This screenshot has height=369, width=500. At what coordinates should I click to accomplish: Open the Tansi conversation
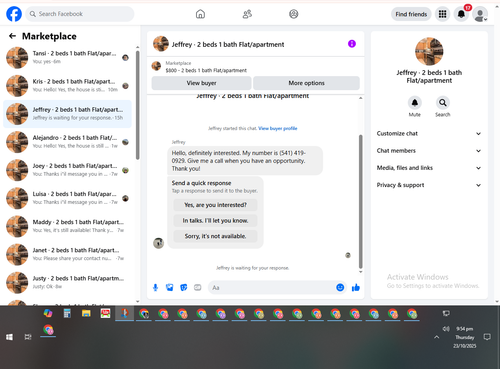pos(67,57)
